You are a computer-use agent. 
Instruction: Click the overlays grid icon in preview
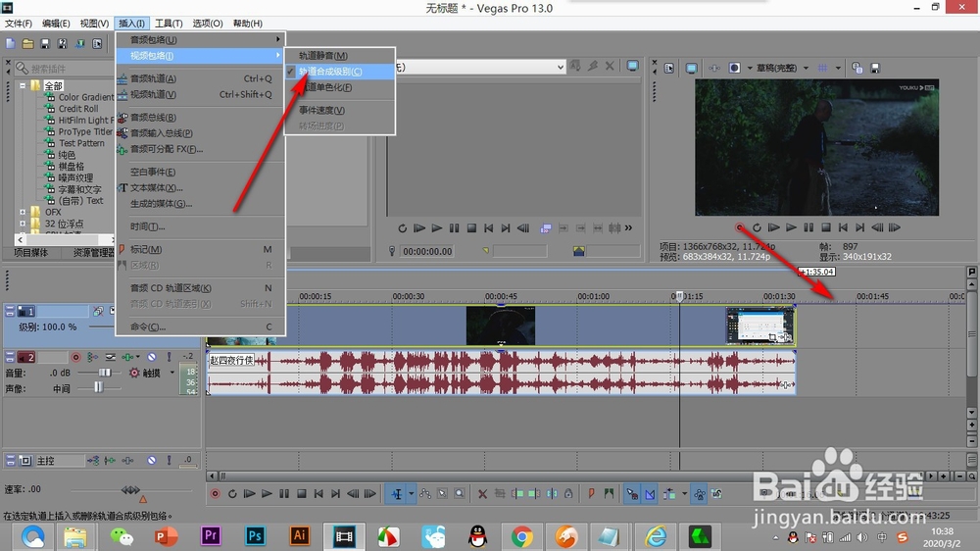(x=823, y=68)
